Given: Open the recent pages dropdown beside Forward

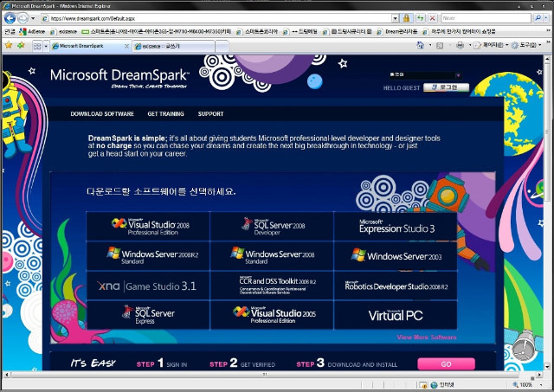Looking at the screenshot, I should [33, 18].
